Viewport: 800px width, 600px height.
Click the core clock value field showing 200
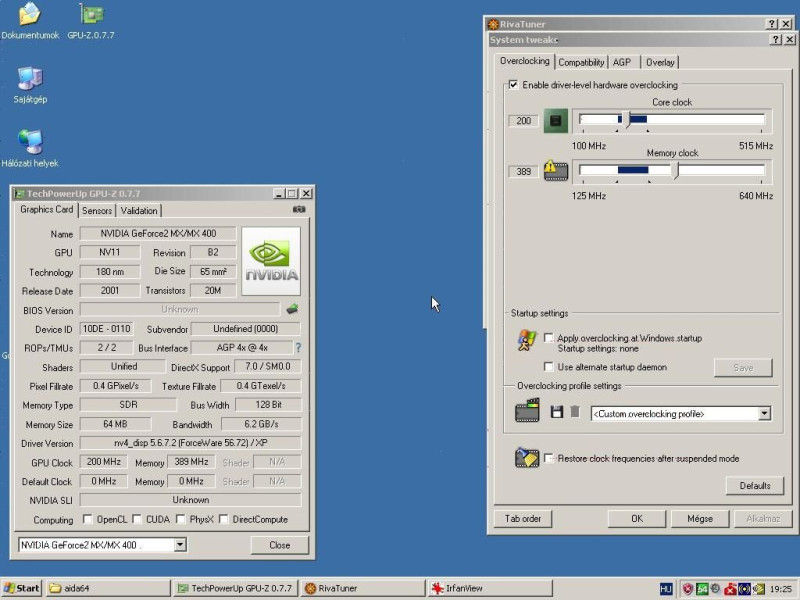pyautogui.click(x=523, y=121)
